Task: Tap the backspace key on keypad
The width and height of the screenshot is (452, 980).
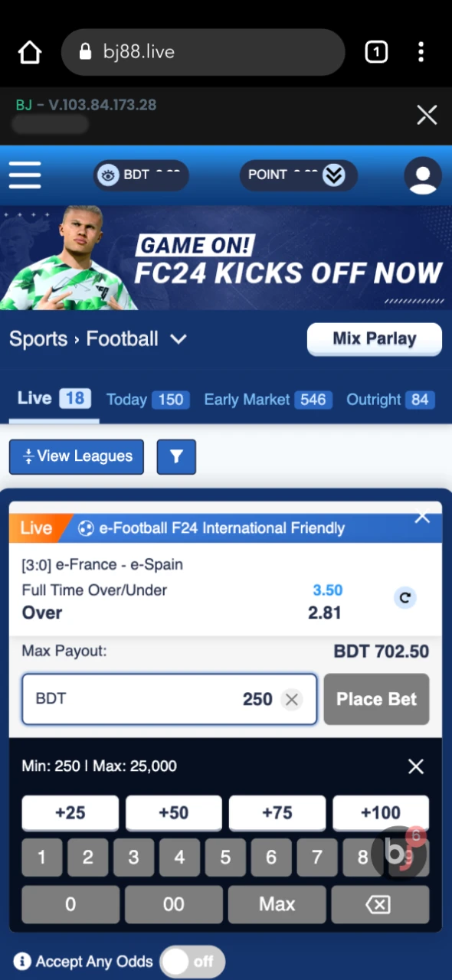Action: pos(378,904)
